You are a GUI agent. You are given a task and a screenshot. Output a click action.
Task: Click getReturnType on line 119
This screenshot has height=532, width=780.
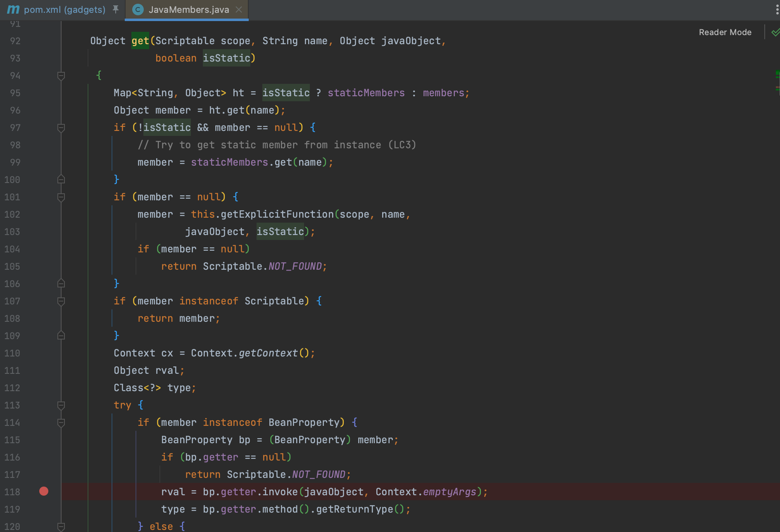(354, 509)
